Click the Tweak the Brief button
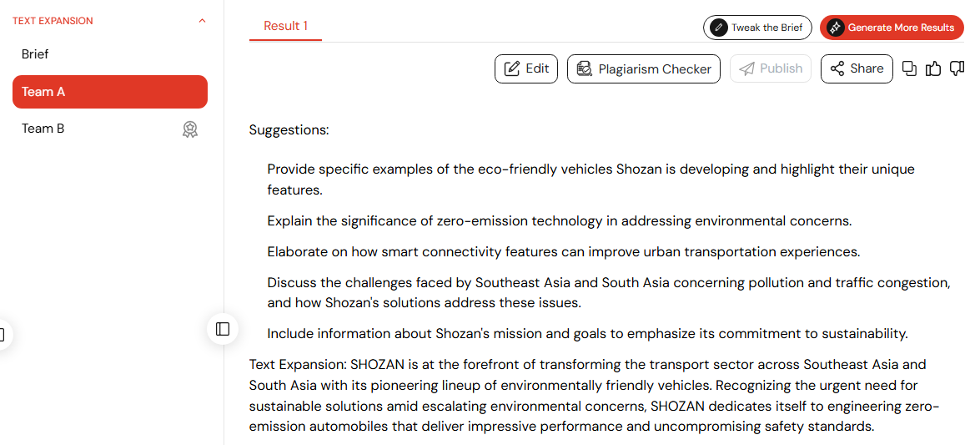 coord(757,28)
